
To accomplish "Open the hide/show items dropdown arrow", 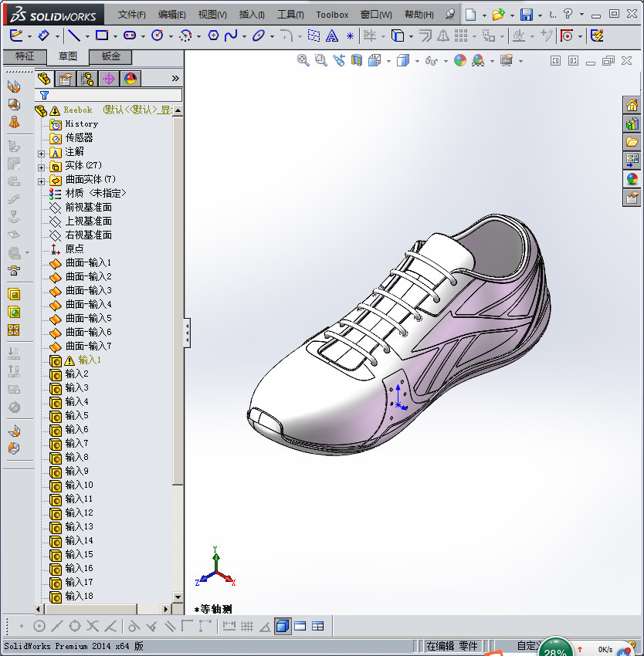I will 446,61.
